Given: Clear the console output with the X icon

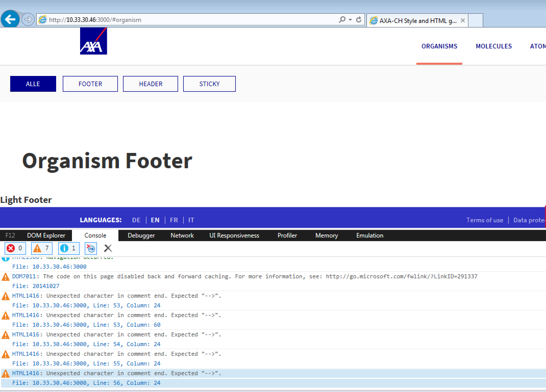Looking at the screenshot, I should coord(108,248).
